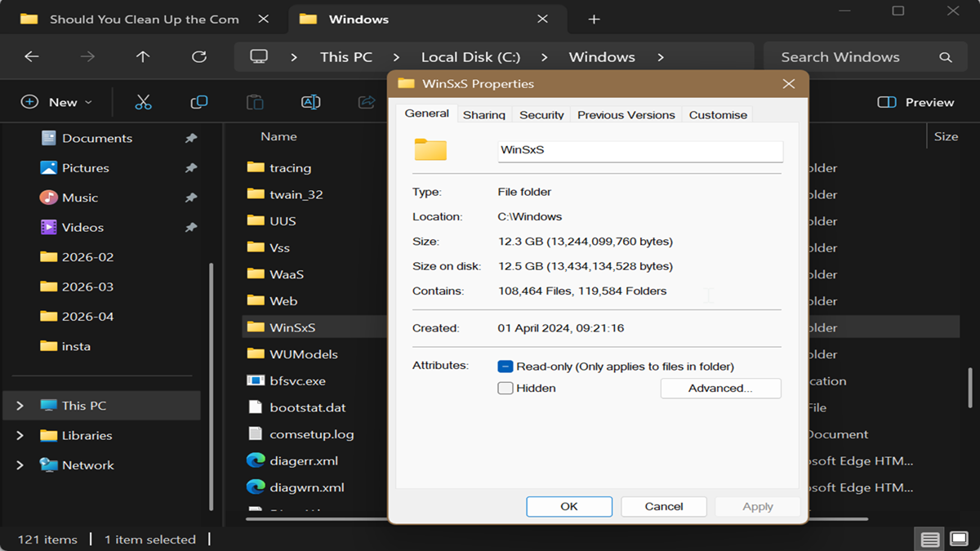This screenshot has height=551, width=980.
Task: Click the Paste clipboard icon
Action: coord(255,102)
